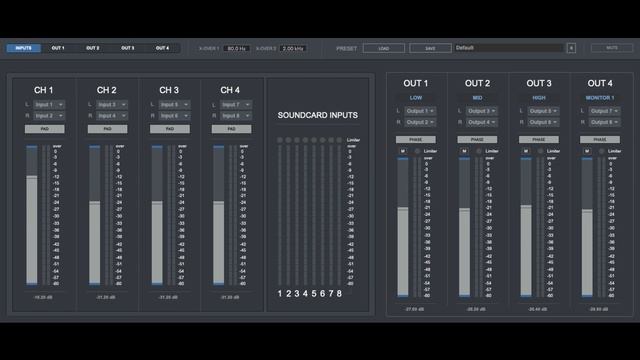
Task: Click the LOAD preset button
Action: pos(384,48)
